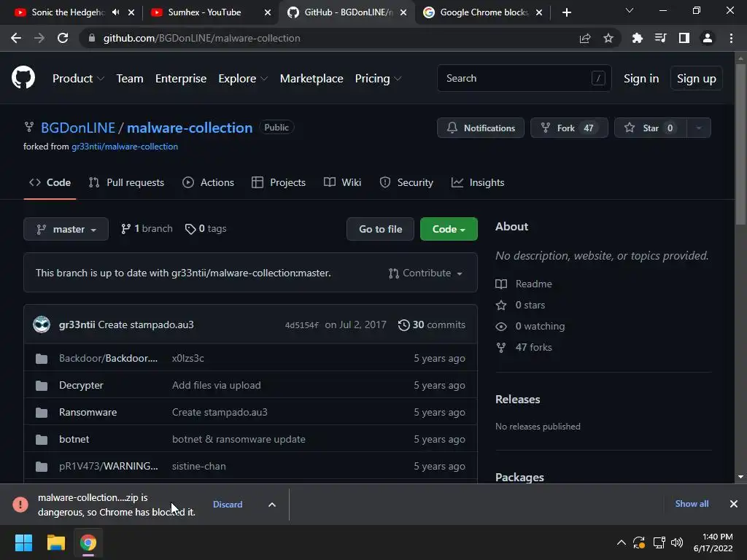Click the address bar URL

[201, 38]
